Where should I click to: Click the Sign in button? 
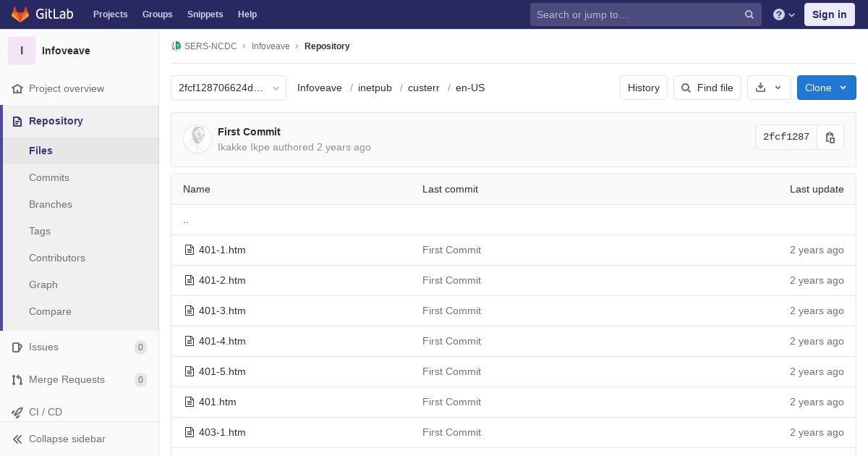pyautogui.click(x=829, y=14)
